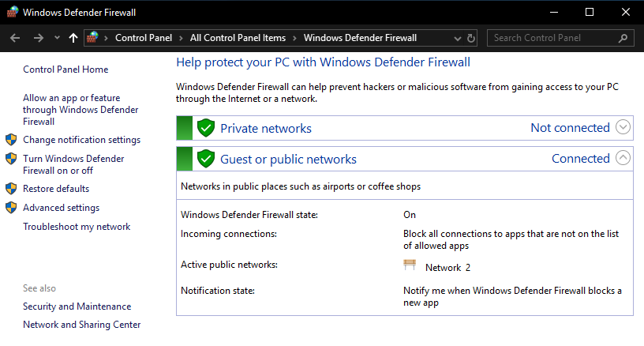Expand the Private networks section chevron

pyautogui.click(x=623, y=127)
